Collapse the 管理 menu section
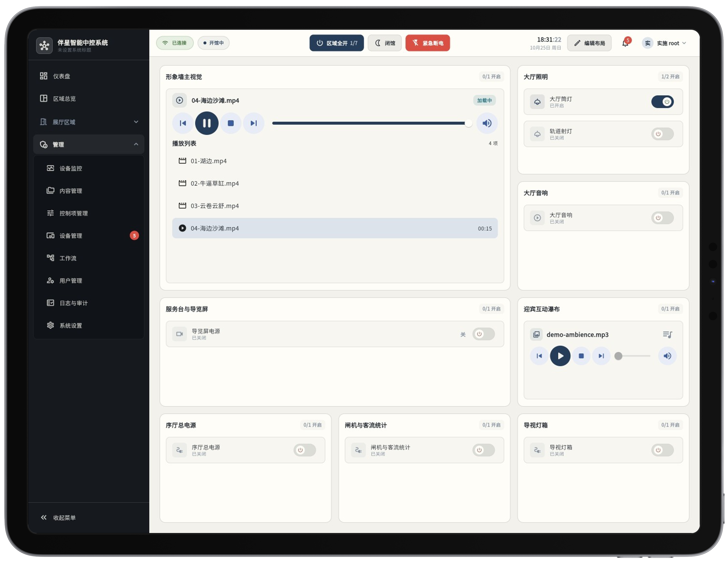The height and width of the screenshot is (563, 728). [x=89, y=144]
